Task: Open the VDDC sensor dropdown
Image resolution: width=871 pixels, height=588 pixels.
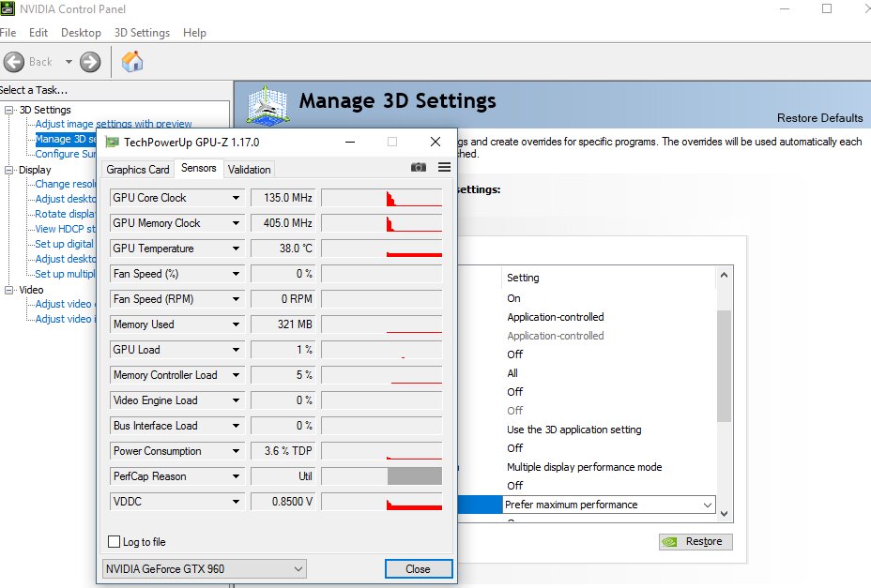Action: pos(236,502)
